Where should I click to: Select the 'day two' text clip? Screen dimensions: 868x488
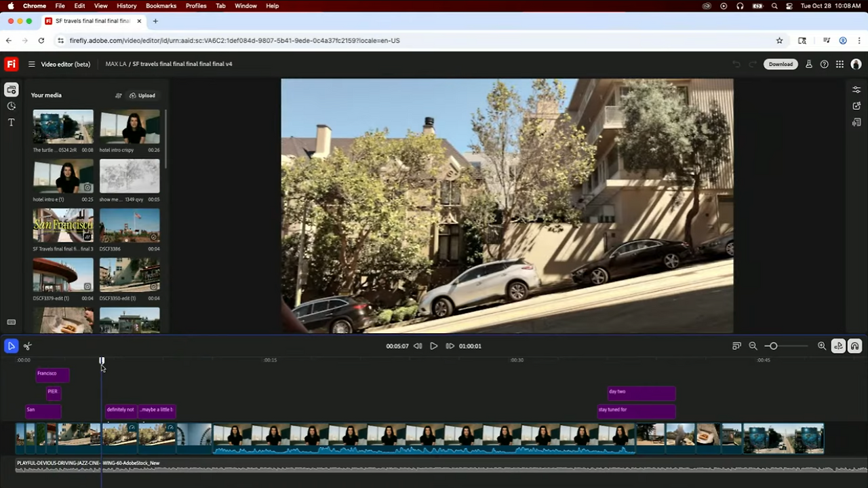pyautogui.click(x=641, y=392)
